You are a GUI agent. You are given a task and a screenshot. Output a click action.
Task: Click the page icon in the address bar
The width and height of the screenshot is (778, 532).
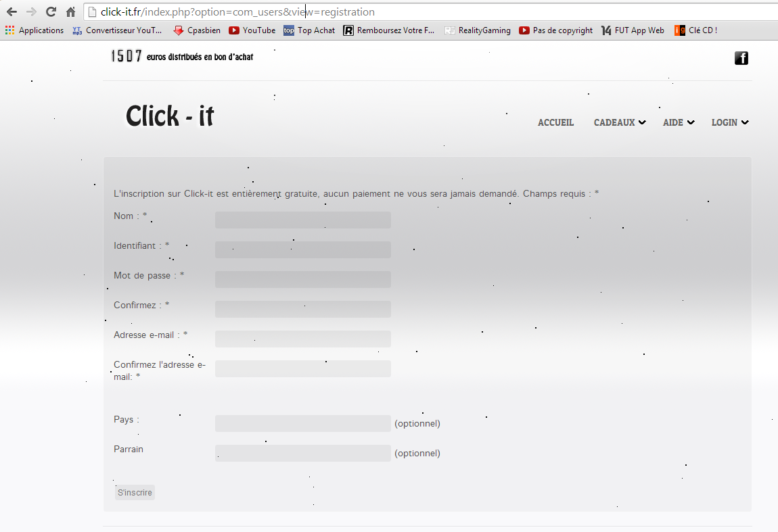click(x=92, y=12)
